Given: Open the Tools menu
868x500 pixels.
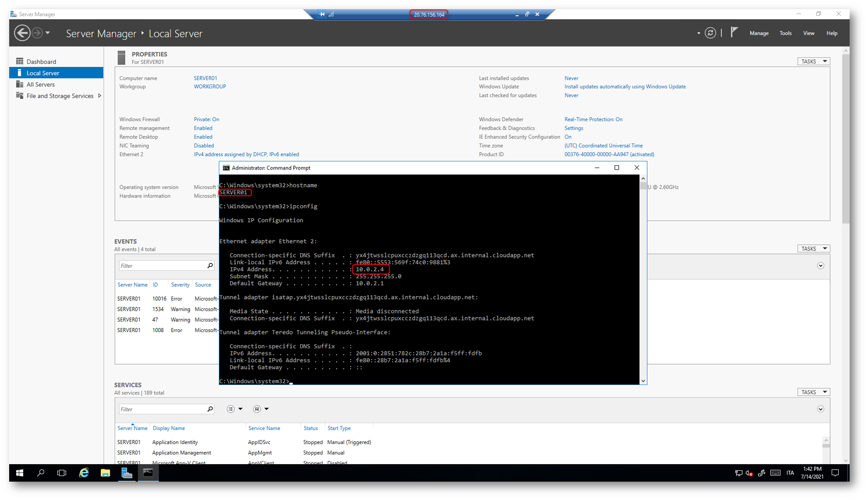Looking at the screenshot, I should coord(785,33).
